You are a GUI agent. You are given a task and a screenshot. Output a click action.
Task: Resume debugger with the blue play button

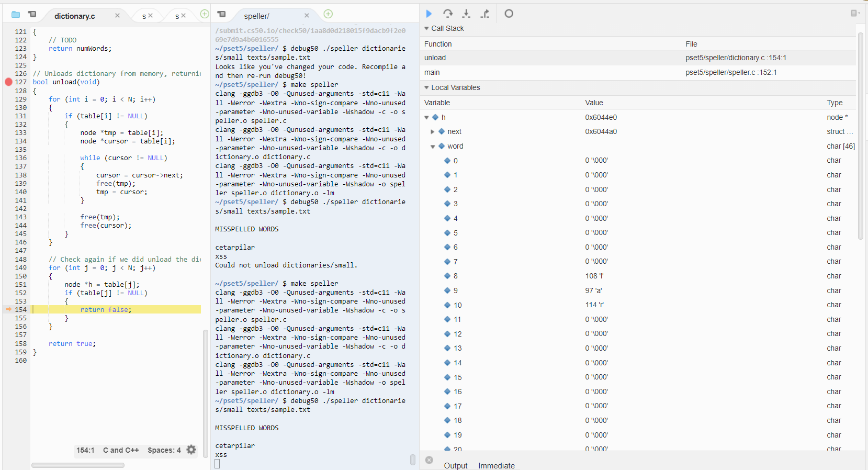click(429, 14)
